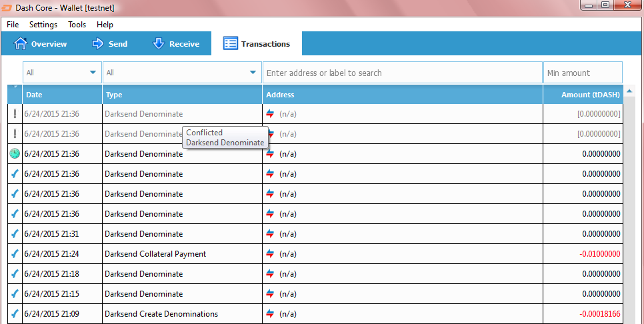Click the Transactions list icon
This screenshot has width=644, height=324.
tap(231, 43)
